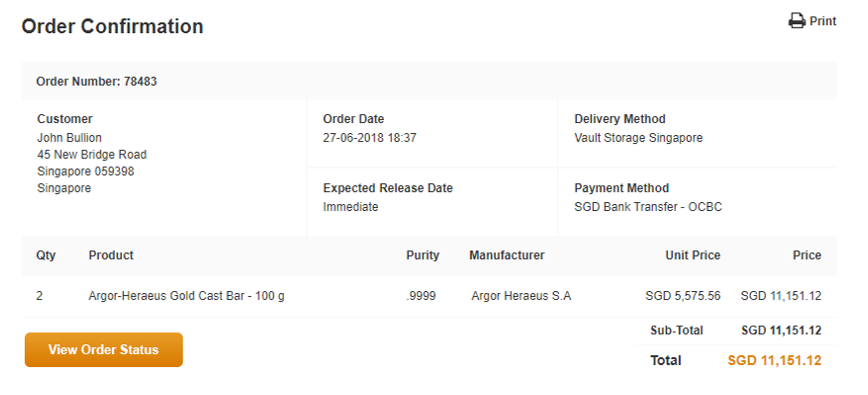The height and width of the screenshot is (395, 868).
Task: Click the Qty column header
Action: point(46,255)
